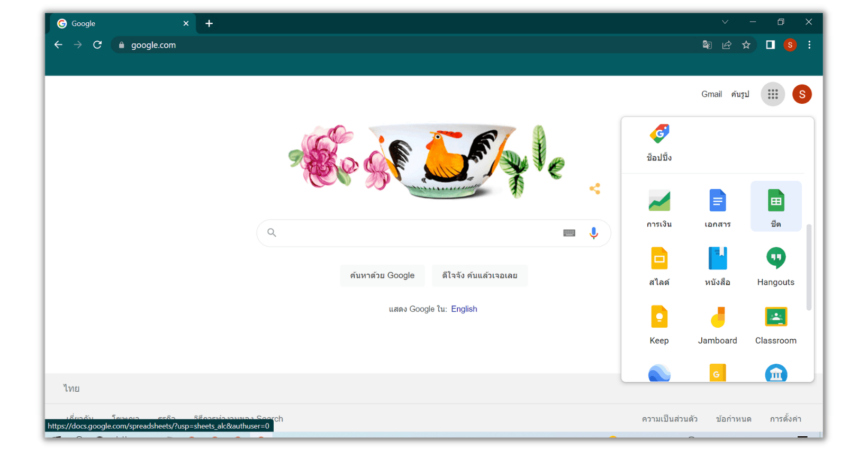Click the apps panel scrollbar
The image size is (868, 450).
pyautogui.click(x=809, y=267)
